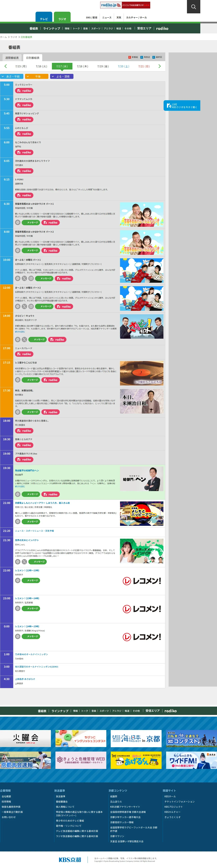The width and height of the screenshot is (217, 868).
Task: Select date 7/15 (月)
Action: 21,66
